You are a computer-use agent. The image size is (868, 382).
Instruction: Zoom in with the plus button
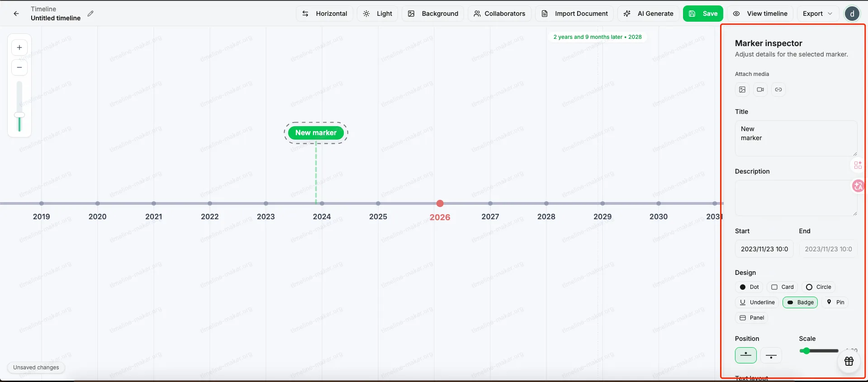point(19,47)
